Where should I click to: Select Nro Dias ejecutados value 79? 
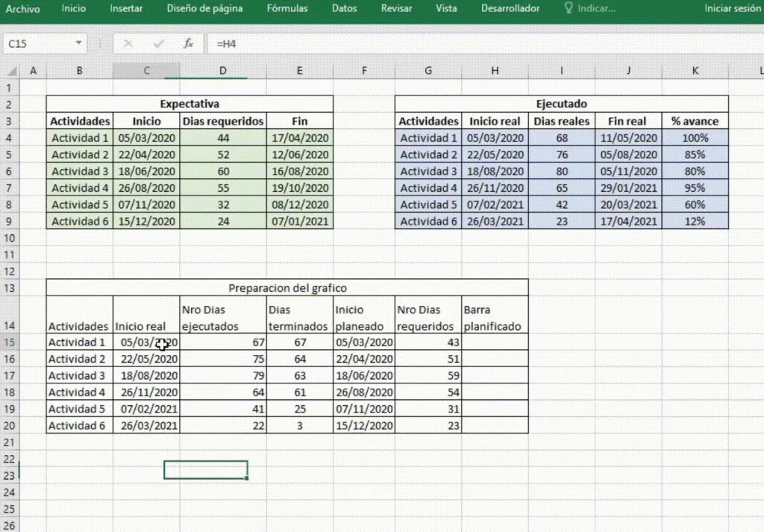222,375
